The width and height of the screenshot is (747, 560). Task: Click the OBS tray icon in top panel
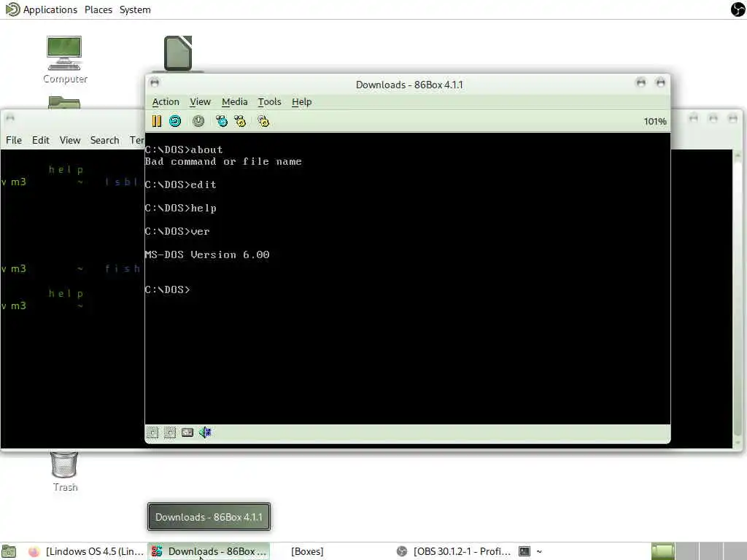tap(738, 9)
